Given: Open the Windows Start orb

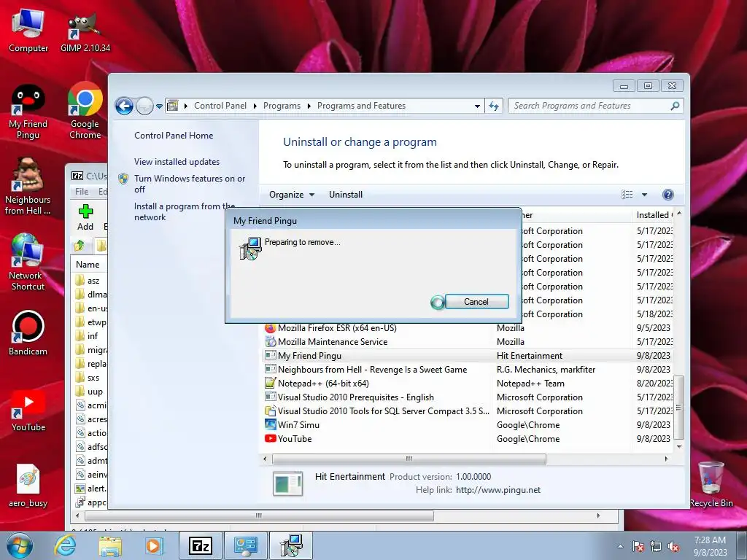Looking at the screenshot, I should point(19,545).
